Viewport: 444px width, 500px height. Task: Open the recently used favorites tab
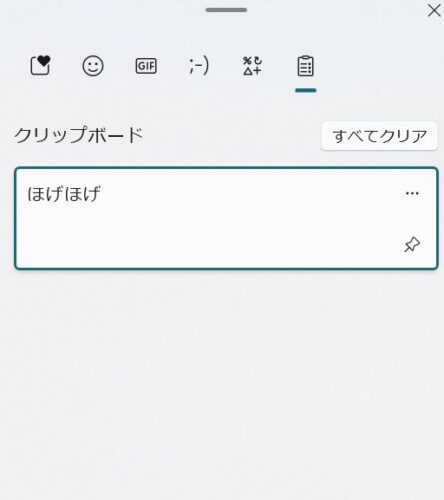click(40, 65)
